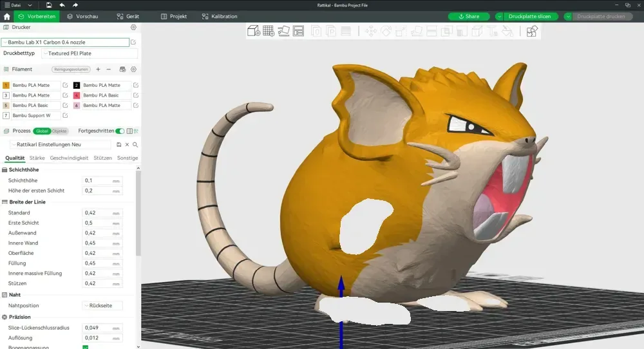The width and height of the screenshot is (644, 349).
Task: Click the home icon
Action: (x=6, y=17)
